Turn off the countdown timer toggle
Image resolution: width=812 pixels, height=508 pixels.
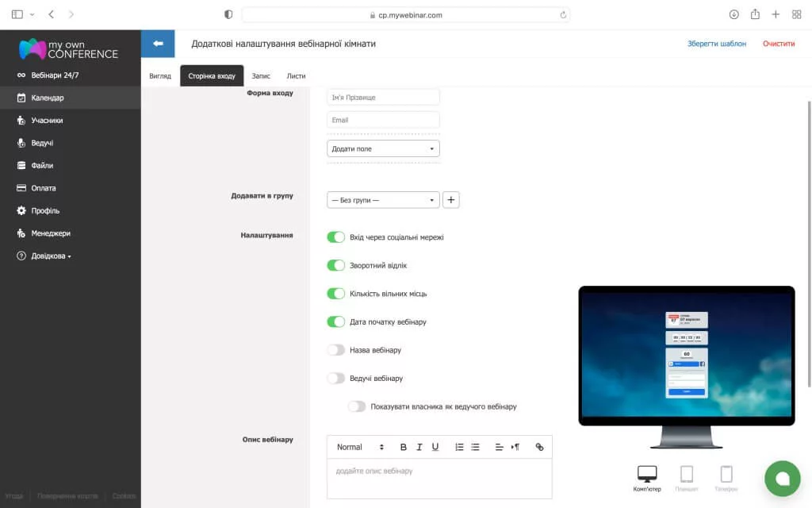point(336,265)
